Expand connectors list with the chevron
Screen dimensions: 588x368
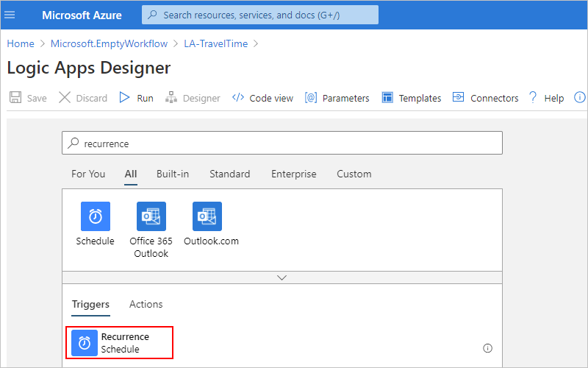click(282, 277)
